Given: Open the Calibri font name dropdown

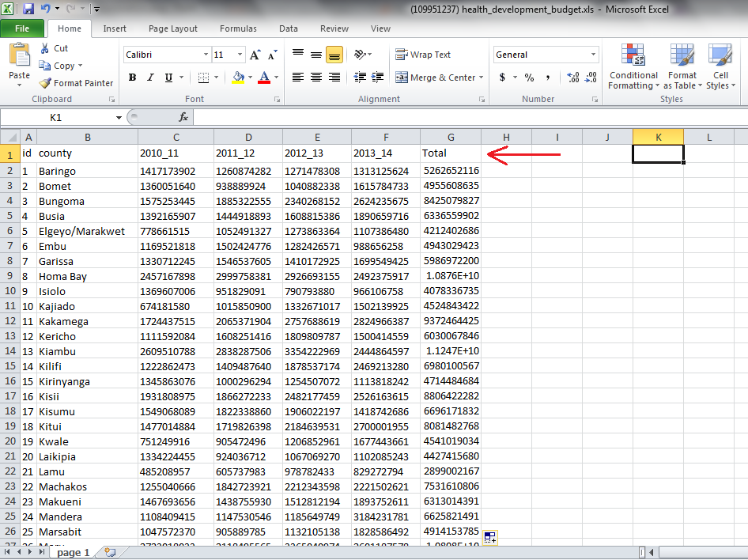Looking at the screenshot, I should [x=206, y=55].
